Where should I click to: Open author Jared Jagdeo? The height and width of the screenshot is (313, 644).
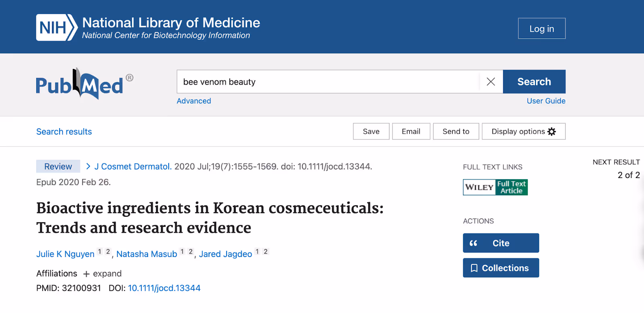[x=225, y=254]
